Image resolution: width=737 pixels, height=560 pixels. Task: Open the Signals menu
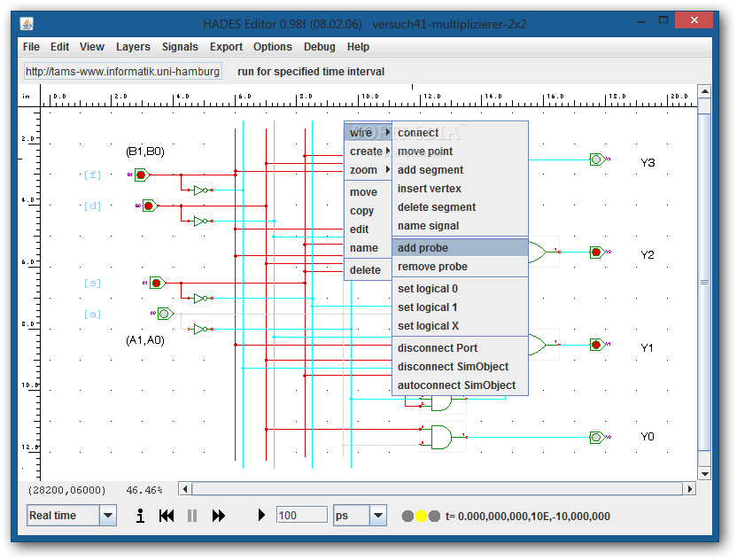click(180, 47)
